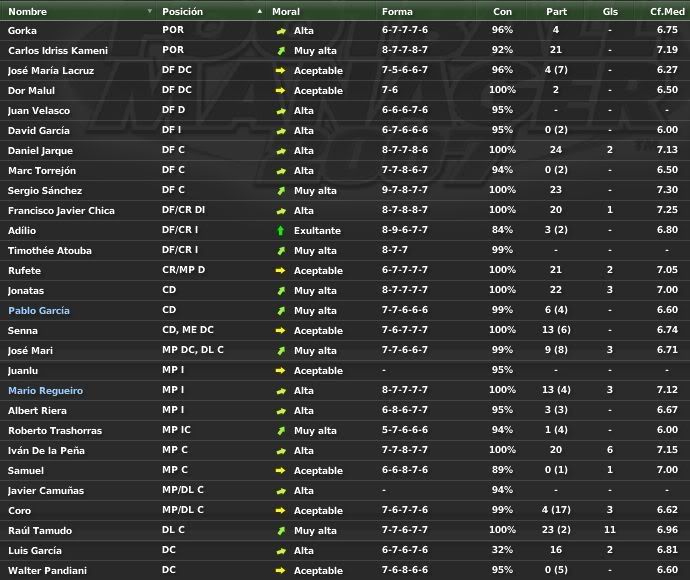Click Luis García's 32% condition value

pos(502,550)
